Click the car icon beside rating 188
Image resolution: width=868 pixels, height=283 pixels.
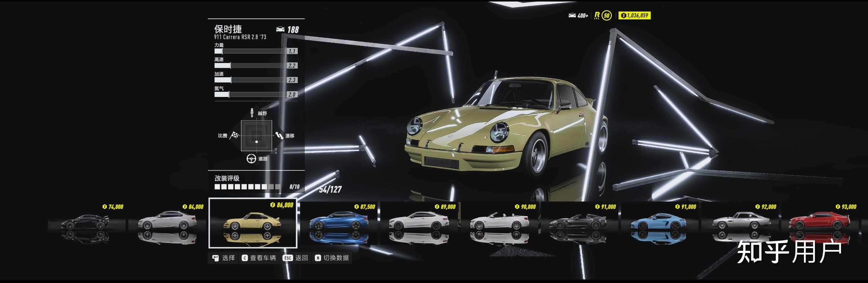(280, 30)
